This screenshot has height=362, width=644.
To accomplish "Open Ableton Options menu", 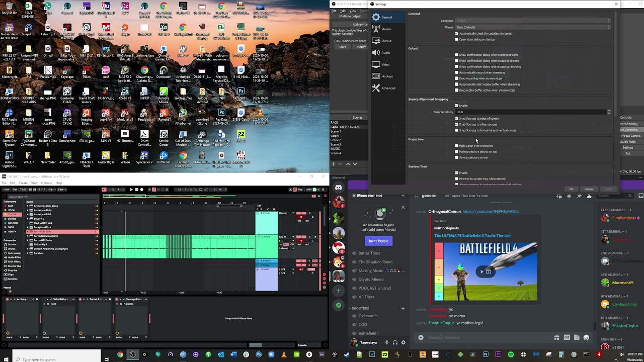I will [x=46, y=183].
